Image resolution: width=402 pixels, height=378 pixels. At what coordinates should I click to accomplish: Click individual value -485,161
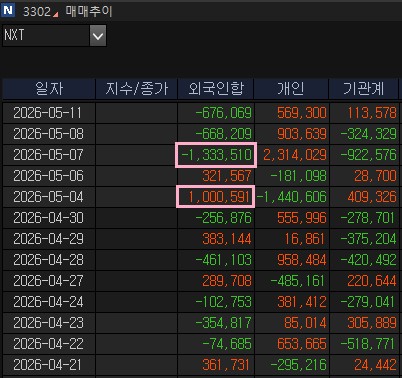(x=298, y=281)
